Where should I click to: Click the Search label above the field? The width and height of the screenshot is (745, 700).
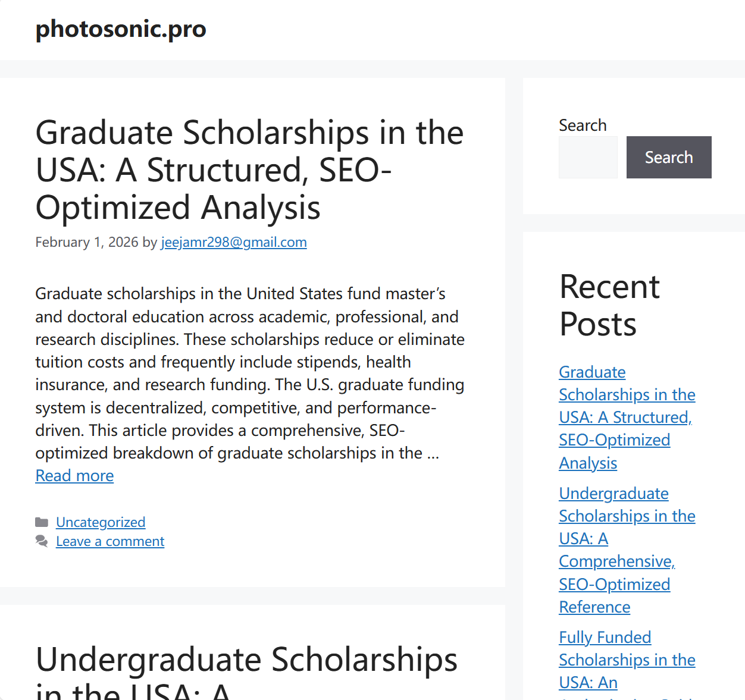(583, 125)
